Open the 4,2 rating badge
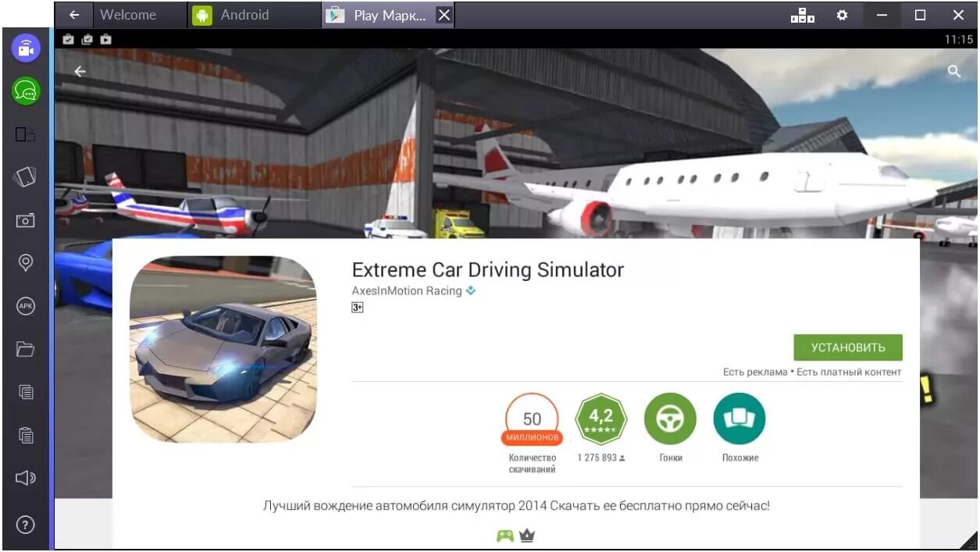 (x=601, y=419)
